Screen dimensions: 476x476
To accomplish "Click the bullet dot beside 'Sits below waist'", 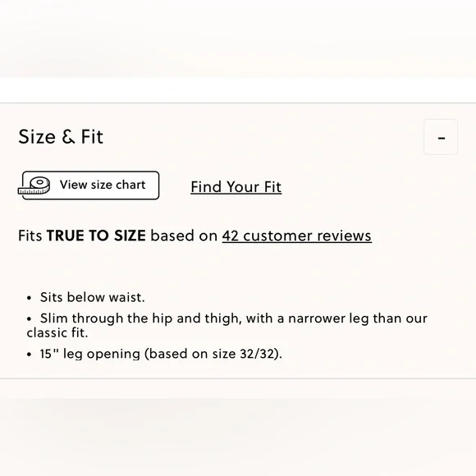I will tap(30, 298).
